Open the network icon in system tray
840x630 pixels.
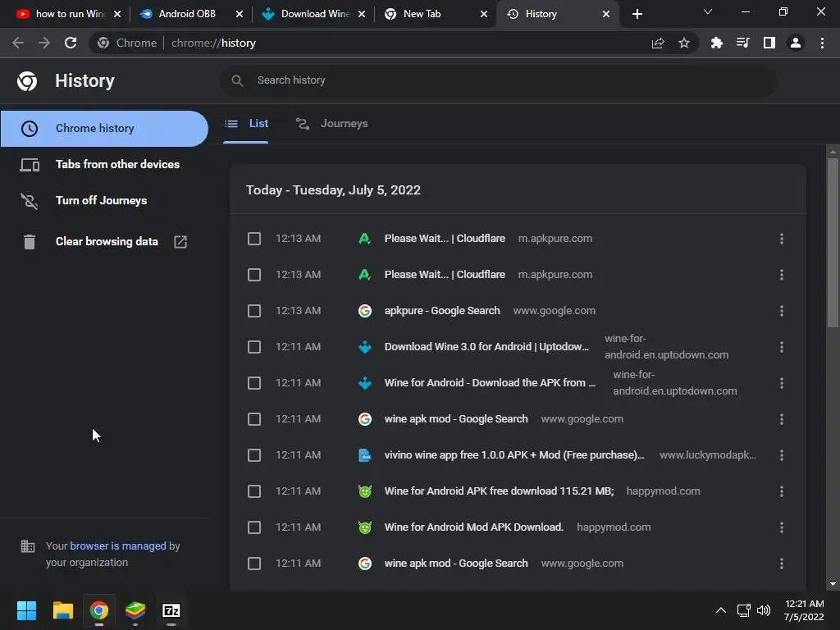[x=743, y=610]
